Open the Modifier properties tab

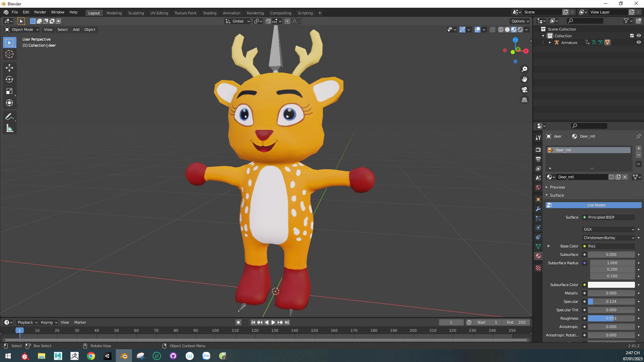click(538, 209)
